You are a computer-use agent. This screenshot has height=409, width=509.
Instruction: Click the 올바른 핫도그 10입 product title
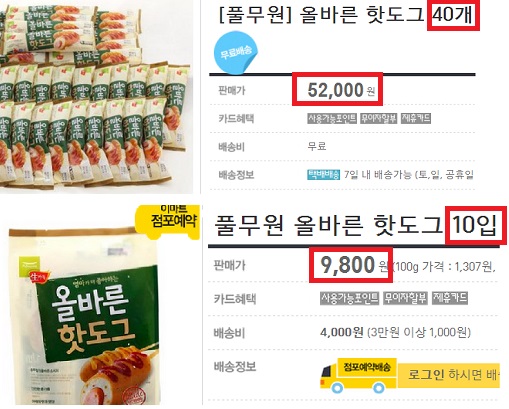coord(356,224)
